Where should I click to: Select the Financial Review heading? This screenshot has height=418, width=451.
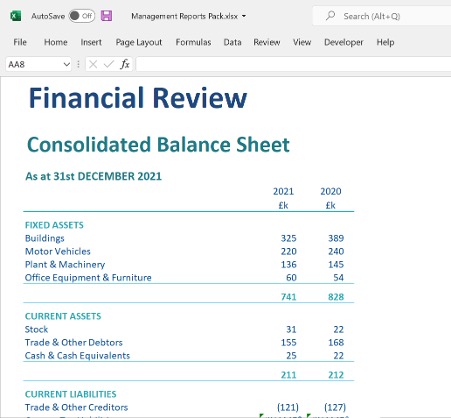[x=138, y=98]
